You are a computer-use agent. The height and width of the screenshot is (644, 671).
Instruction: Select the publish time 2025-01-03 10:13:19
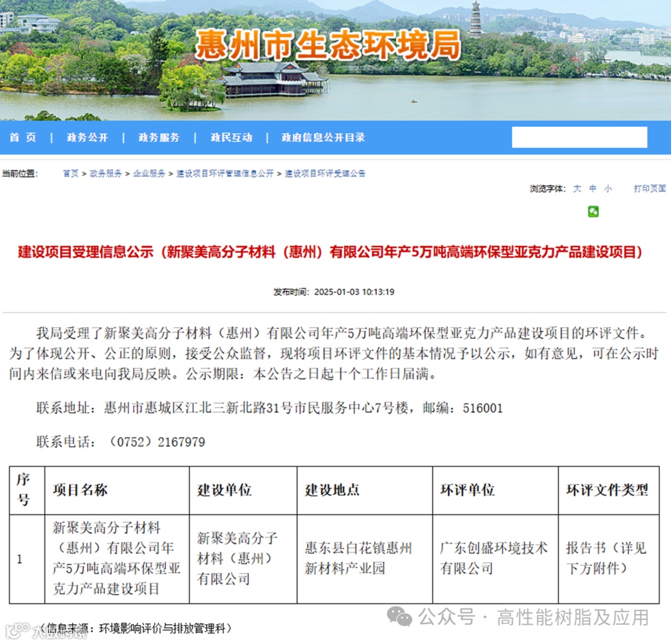click(x=354, y=292)
